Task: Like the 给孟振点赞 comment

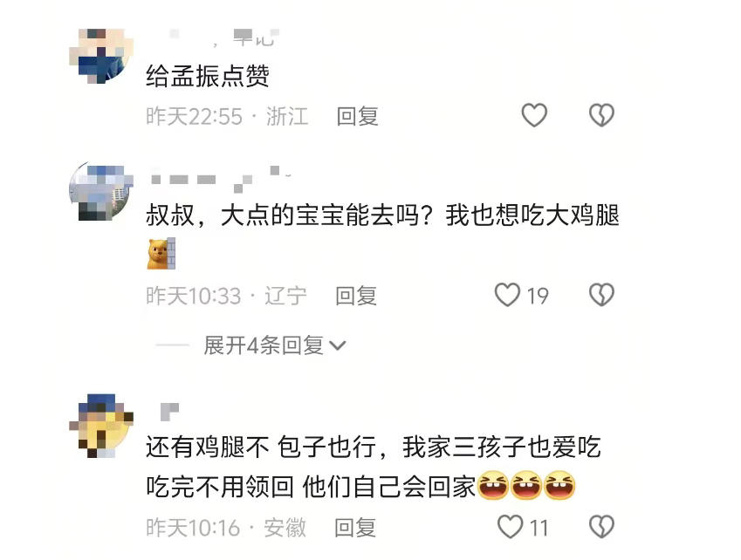Action: (534, 115)
